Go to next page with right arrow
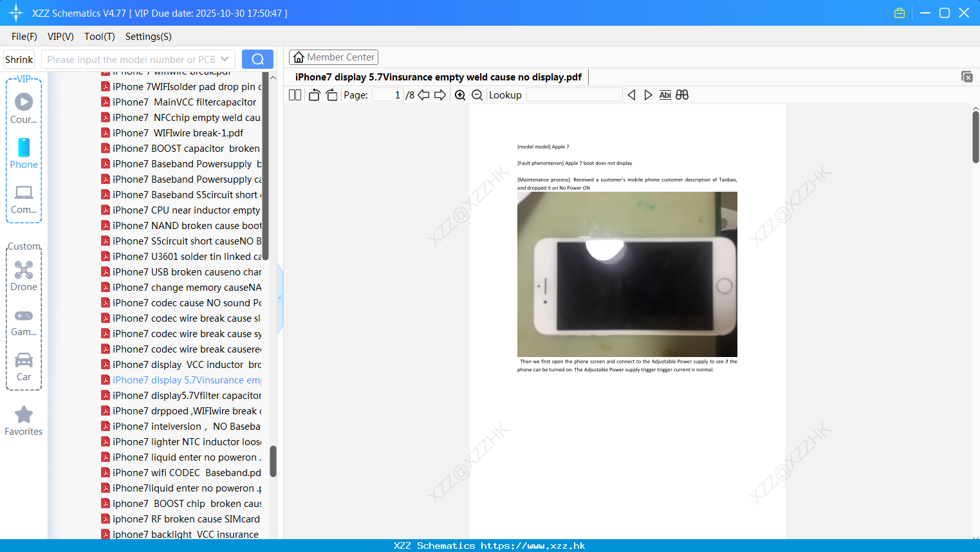The image size is (980, 552). [440, 95]
